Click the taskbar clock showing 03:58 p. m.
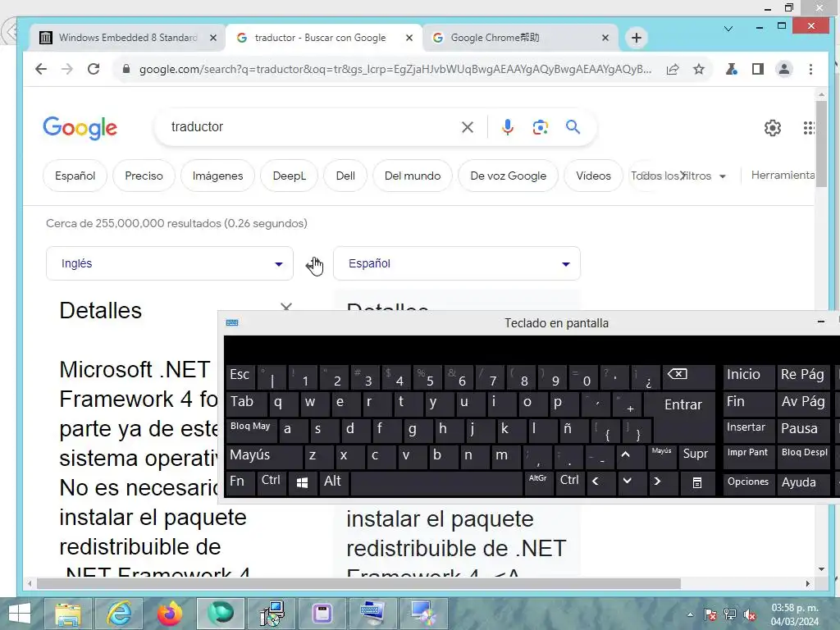The height and width of the screenshot is (630, 840). (x=795, y=614)
